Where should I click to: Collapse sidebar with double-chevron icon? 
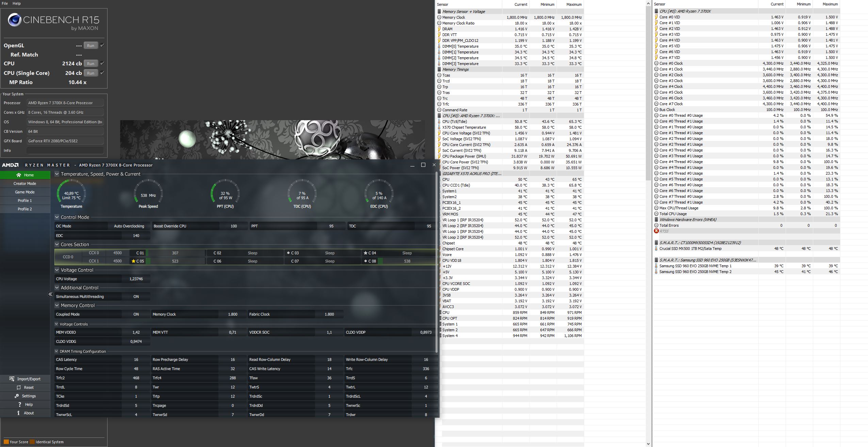click(x=50, y=294)
